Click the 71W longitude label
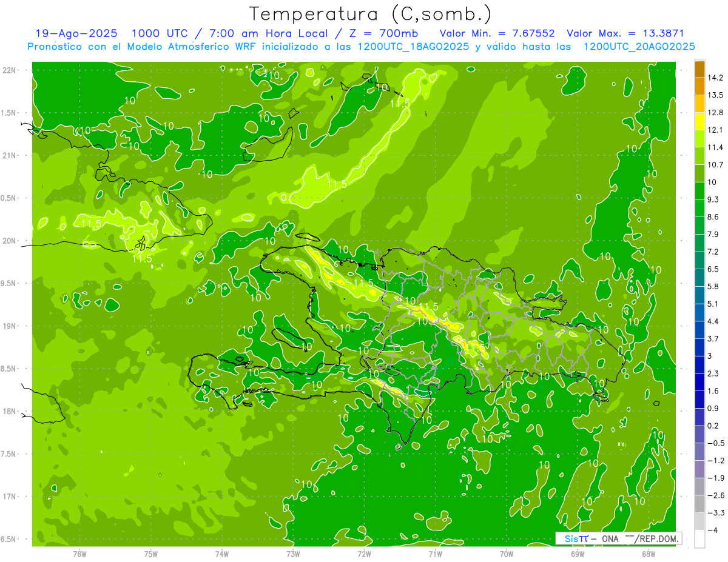This screenshot has height=562, width=728. [435, 554]
